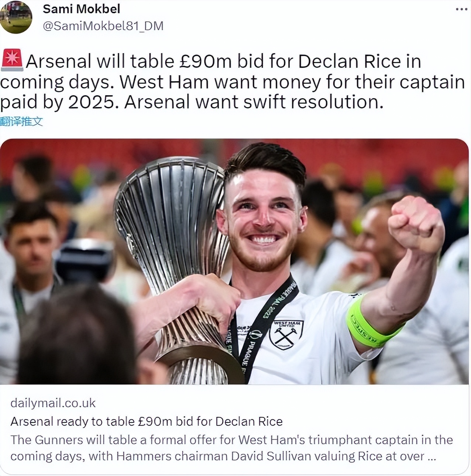Open the @SamiMokbel81_DM handle link
This screenshot has height=476, width=471.
(x=103, y=26)
